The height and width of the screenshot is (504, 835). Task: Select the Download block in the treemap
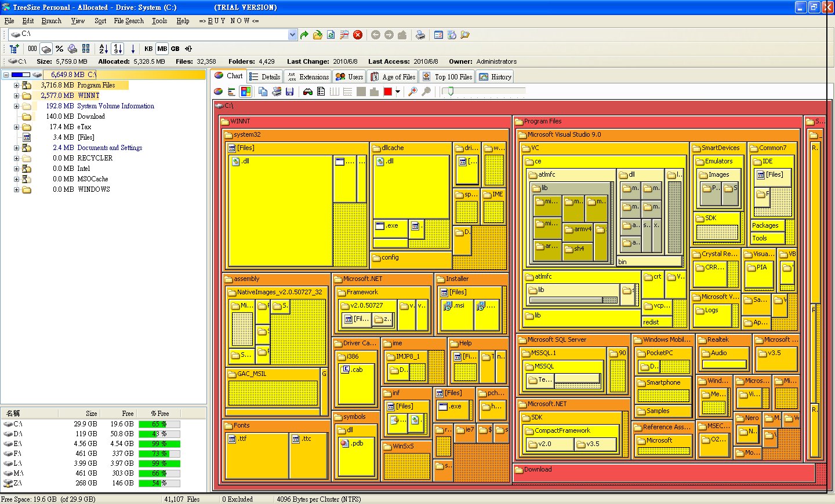point(664,473)
